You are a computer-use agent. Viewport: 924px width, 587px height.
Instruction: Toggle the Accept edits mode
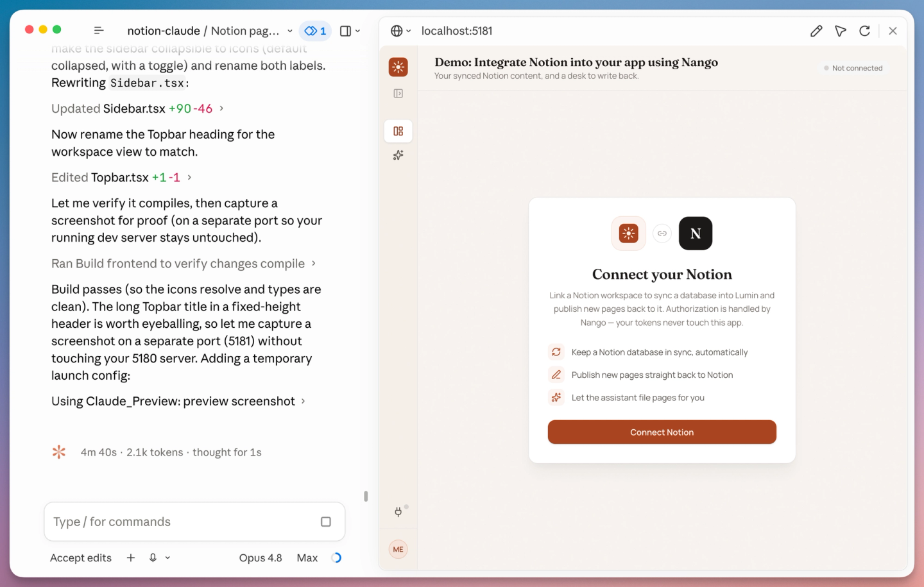(x=81, y=558)
